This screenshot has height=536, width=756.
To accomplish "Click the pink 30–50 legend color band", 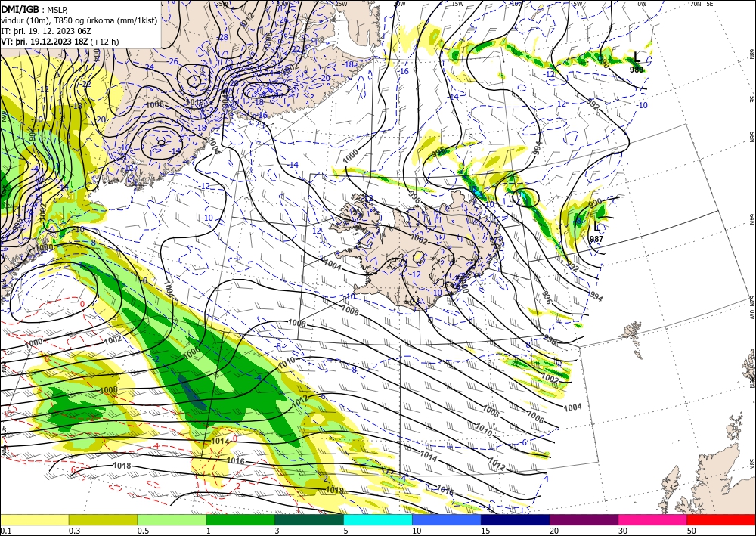I will [x=653, y=519].
